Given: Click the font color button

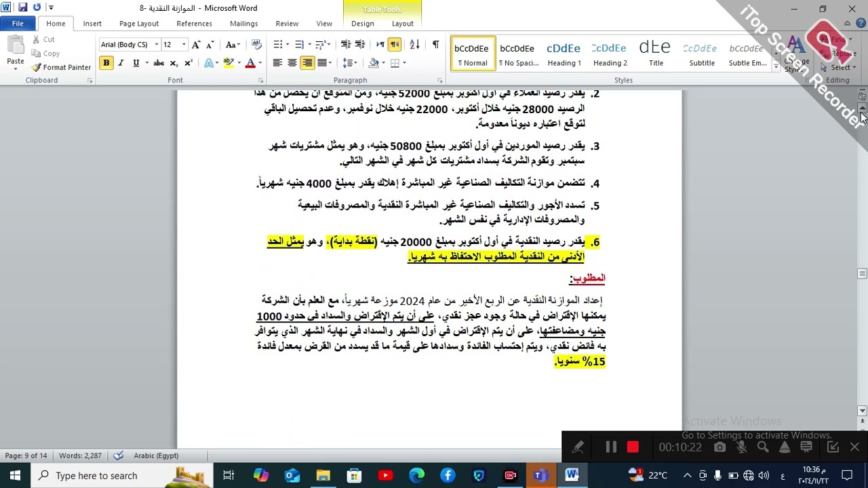Looking at the screenshot, I should (x=250, y=63).
